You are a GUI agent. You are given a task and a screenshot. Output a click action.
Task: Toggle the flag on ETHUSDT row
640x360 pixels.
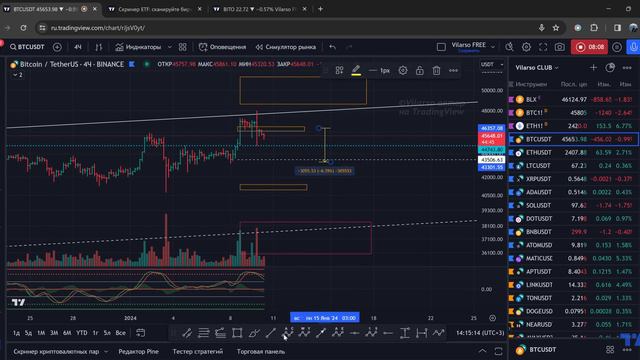(511, 152)
